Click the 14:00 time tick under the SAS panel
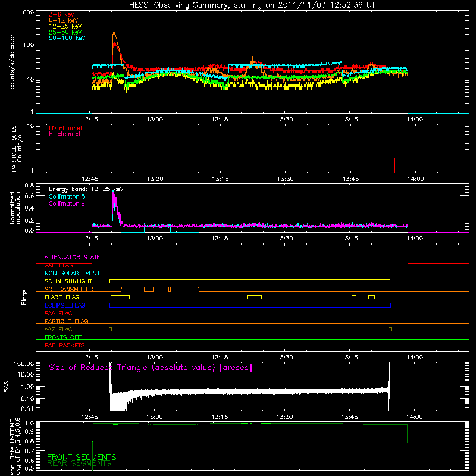The image size is (476, 476). click(415, 417)
